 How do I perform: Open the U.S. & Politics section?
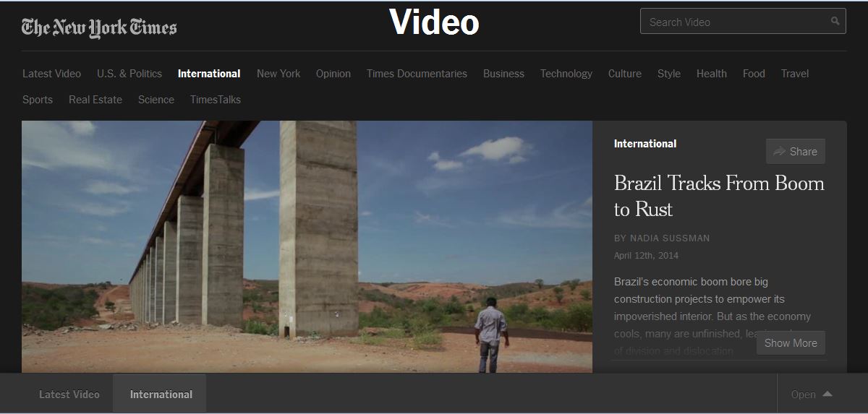pyautogui.click(x=129, y=74)
